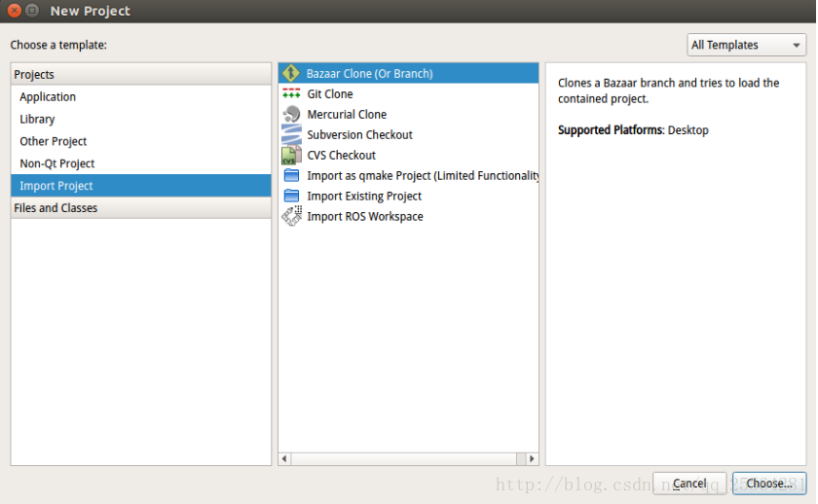
Task: Click the Git Clone red-green icon
Action: click(291, 93)
